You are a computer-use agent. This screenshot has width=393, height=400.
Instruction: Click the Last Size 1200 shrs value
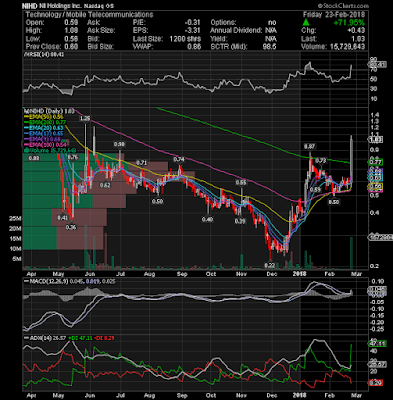pos(185,39)
